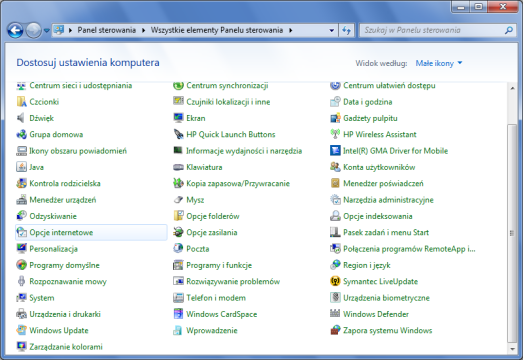This screenshot has height=360, width=523.
Task: Open the Centrum sieci i udostępniania link
Action: coord(81,86)
